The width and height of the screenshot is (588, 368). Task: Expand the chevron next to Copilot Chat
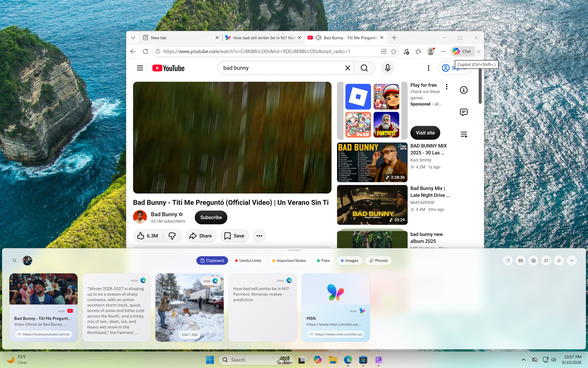tap(478, 51)
